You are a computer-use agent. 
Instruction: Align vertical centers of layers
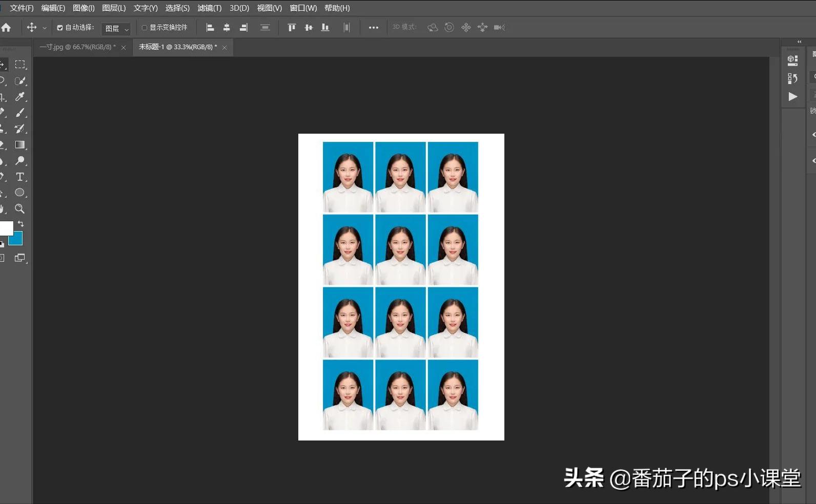309,28
